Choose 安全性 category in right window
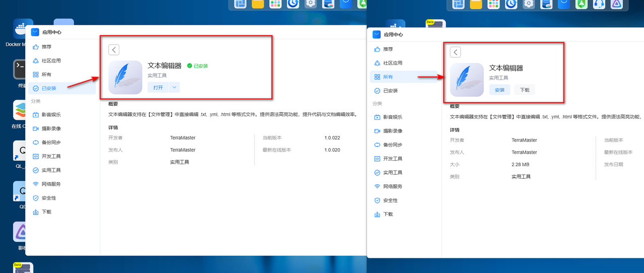 point(404,200)
